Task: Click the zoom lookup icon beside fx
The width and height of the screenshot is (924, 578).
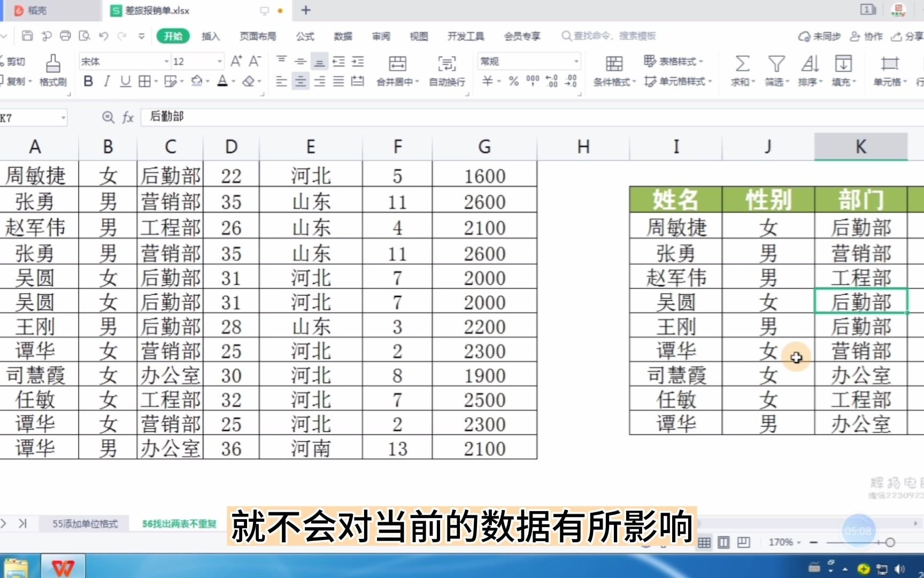Action: coord(108,117)
